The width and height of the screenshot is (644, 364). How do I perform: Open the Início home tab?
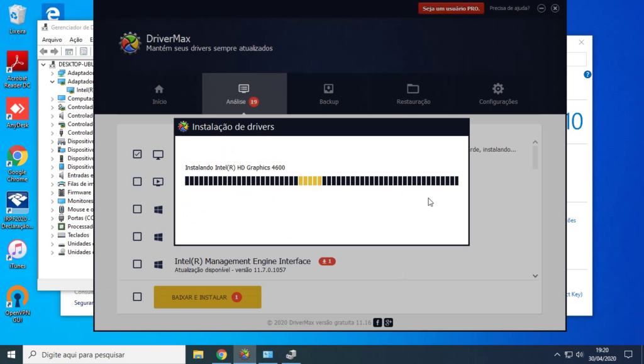(159, 94)
